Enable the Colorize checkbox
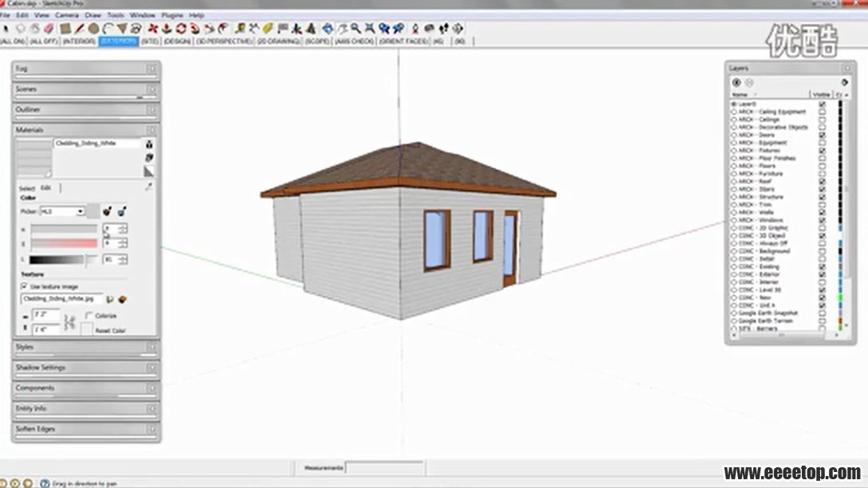868x488 pixels. (88, 316)
